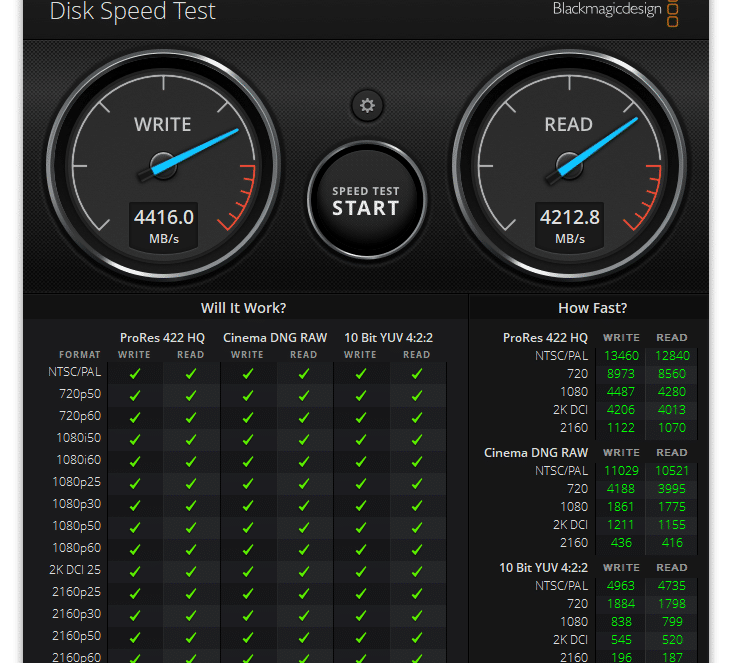Click 10 Bit YUV NTSC/PAL write value 4963
The width and height of the screenshot is (732, 663).
coord(621,585)
